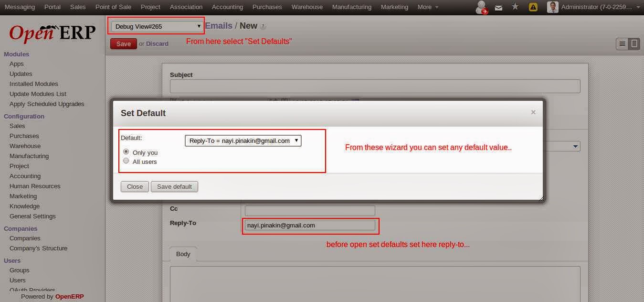
Task: Open General Settings in sidebar
Action: (x=32, y=216)
